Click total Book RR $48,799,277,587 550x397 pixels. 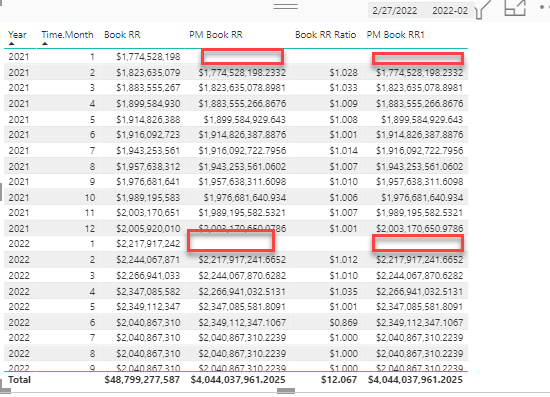(x=142, y=380)
